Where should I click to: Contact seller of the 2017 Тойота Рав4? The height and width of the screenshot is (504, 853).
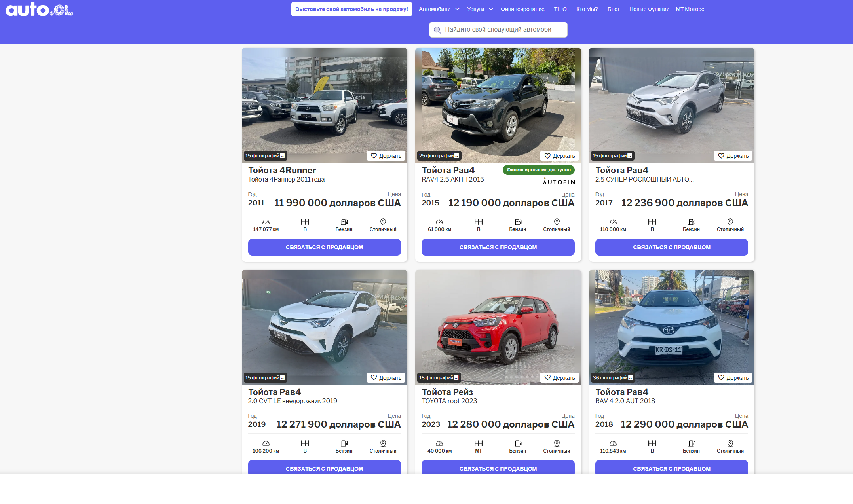point(671,247)
